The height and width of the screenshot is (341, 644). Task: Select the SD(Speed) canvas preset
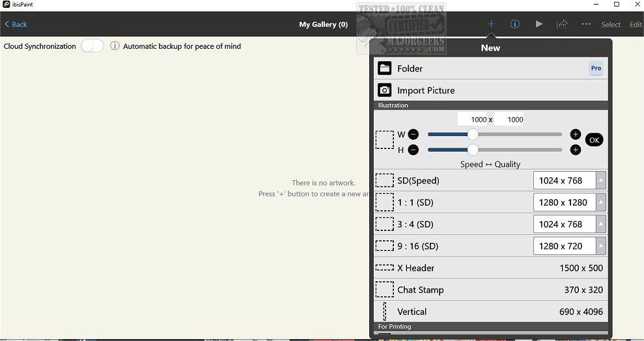click(491, 180)
